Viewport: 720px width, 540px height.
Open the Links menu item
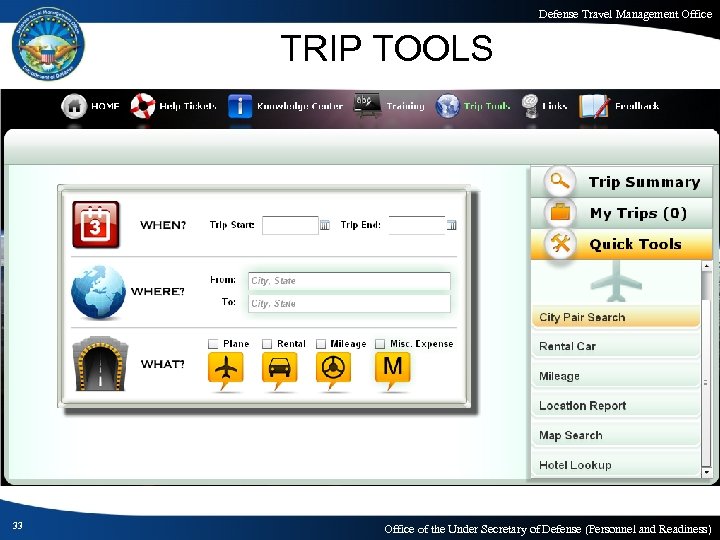[x=554, y=106]
